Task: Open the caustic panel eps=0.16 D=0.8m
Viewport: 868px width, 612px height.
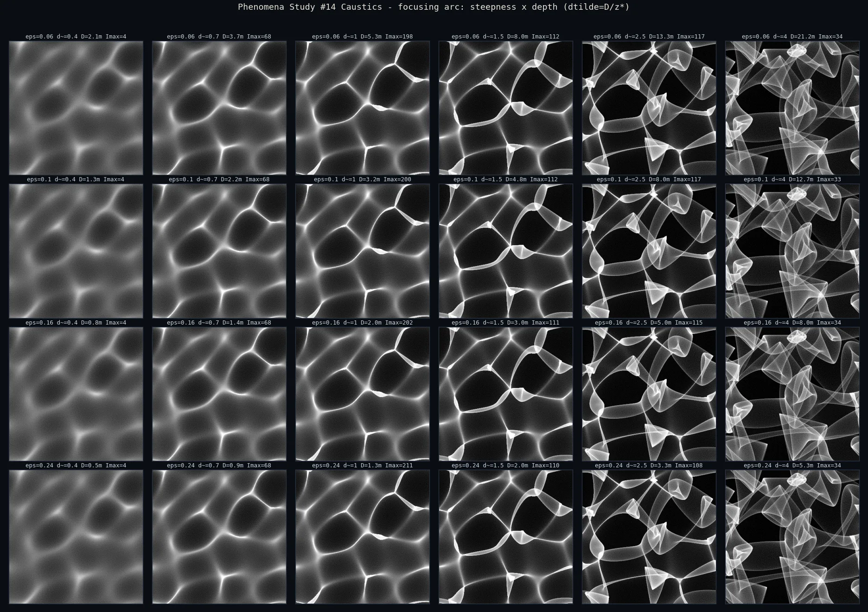Action: point(76,394)
